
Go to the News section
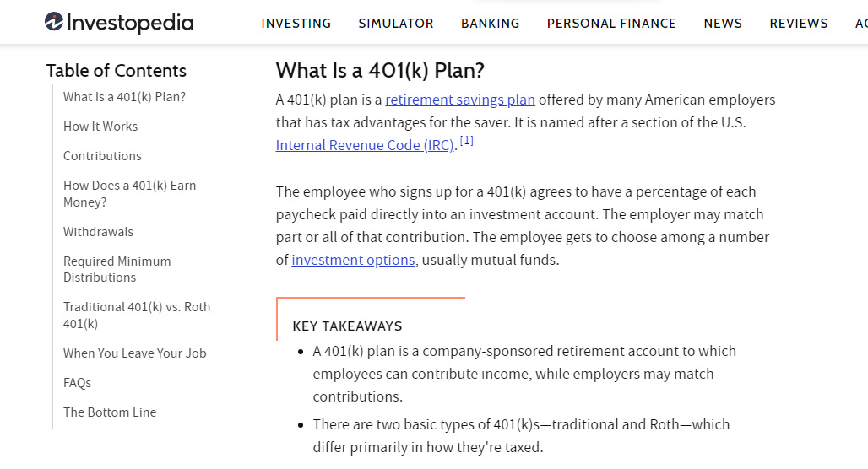coord(723,24)
